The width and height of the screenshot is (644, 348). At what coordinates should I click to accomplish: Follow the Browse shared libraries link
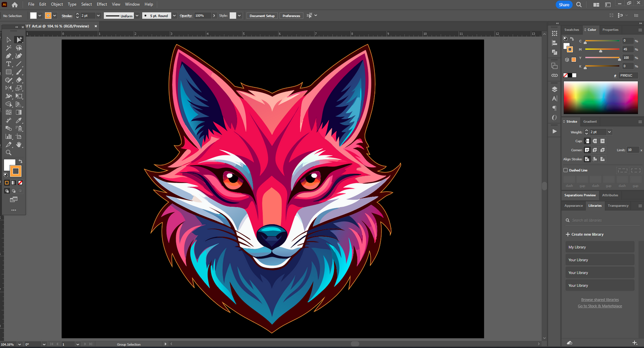pos(600,300)
